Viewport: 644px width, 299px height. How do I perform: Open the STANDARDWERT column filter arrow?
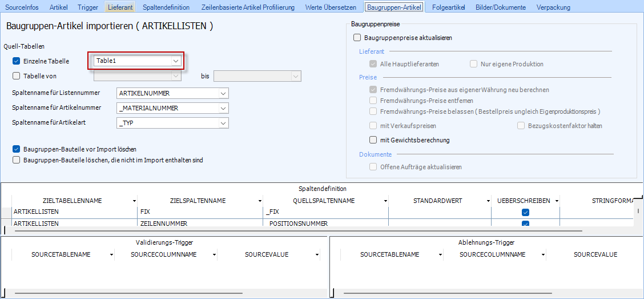pyautogui.click(x=488, y=201)
